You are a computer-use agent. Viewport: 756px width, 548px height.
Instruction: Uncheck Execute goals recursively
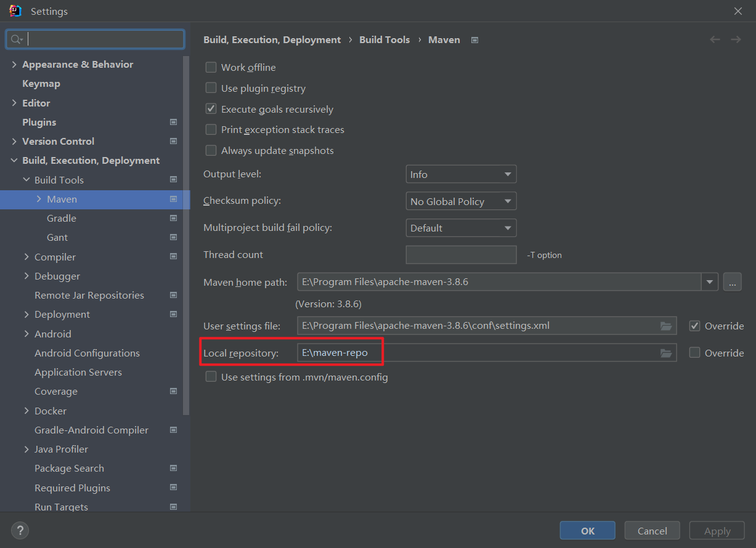[x=211, y=109]
